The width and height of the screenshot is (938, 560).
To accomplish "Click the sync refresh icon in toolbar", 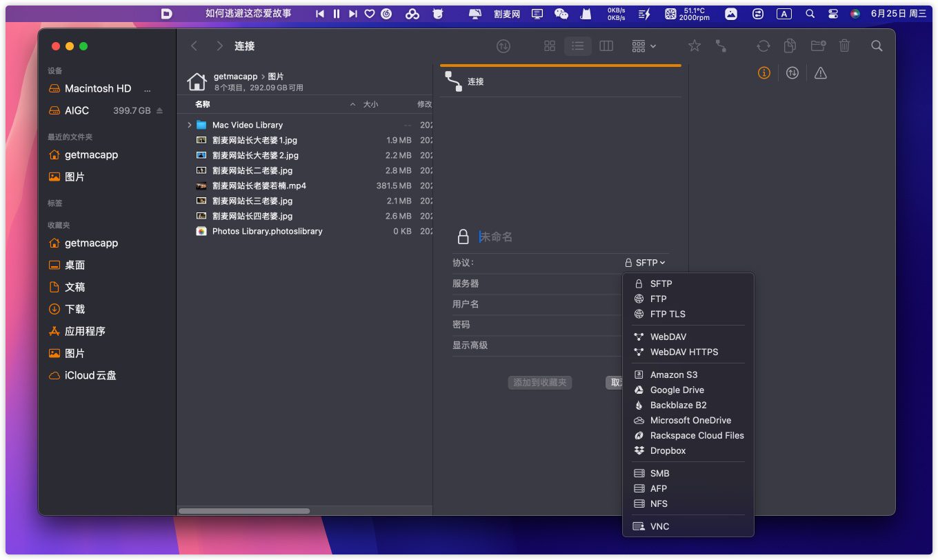I will tap(763, 46).
